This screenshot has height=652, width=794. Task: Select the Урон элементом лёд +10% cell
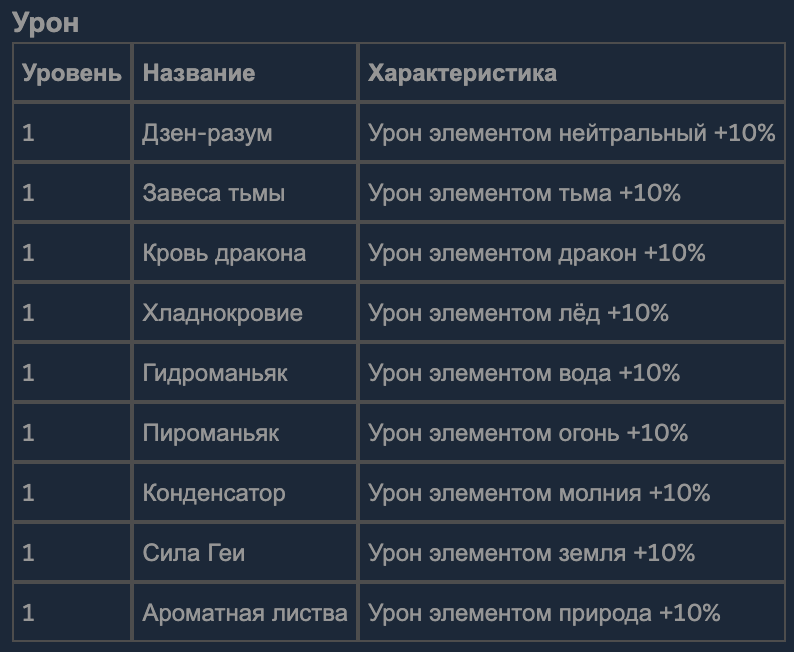(572, 312)
